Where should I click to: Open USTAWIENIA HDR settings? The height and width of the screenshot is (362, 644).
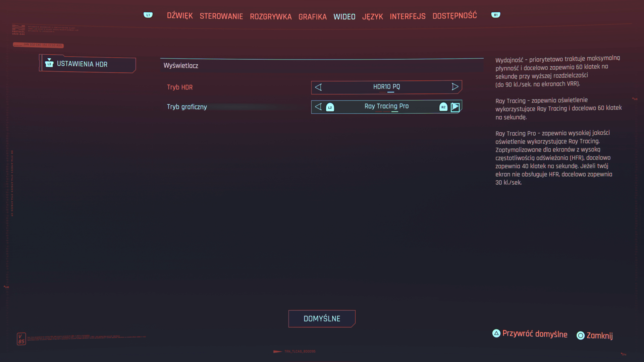coord(82,64)
